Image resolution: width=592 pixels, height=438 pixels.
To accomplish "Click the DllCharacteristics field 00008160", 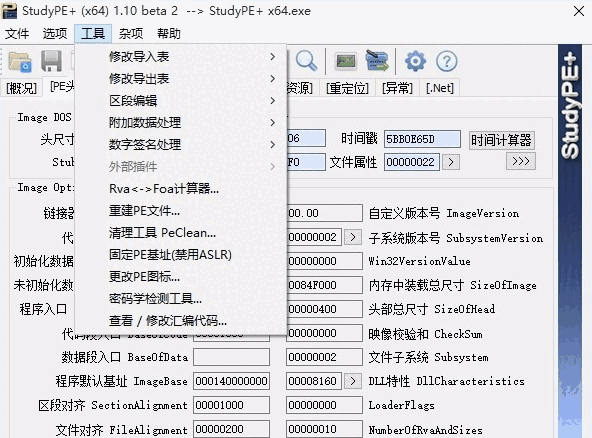I will (x=314, y=381).
